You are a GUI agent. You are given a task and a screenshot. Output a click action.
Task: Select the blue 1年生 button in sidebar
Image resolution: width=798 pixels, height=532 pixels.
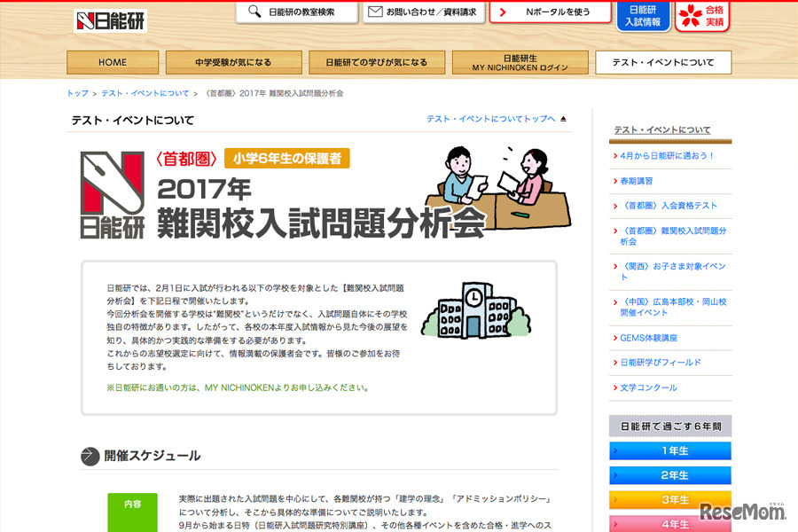point(670,450)
